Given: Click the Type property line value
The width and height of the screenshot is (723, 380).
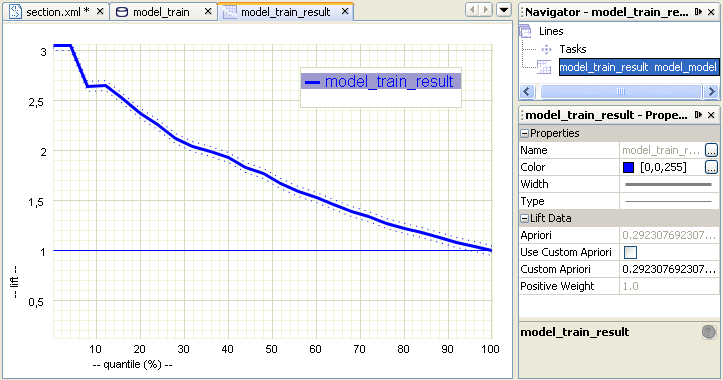Looking at the screenshot, I should (669, 201).
